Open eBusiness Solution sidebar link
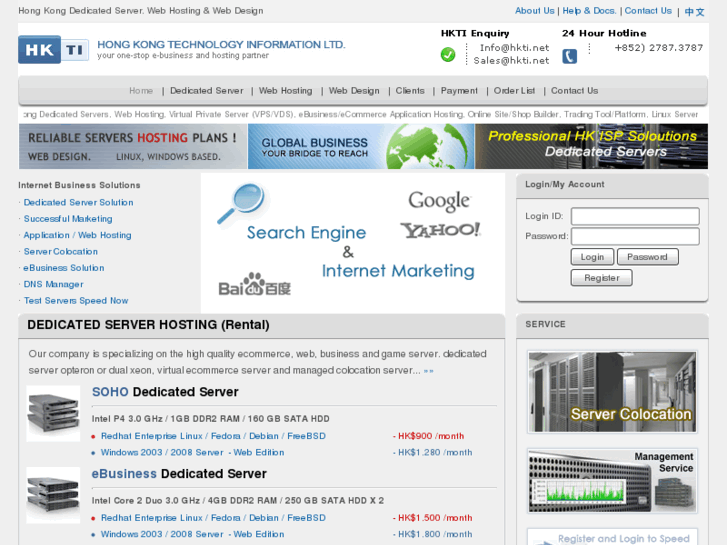This screenshot has height=545, width=727. pyautogui.click(x=64, y=268)
